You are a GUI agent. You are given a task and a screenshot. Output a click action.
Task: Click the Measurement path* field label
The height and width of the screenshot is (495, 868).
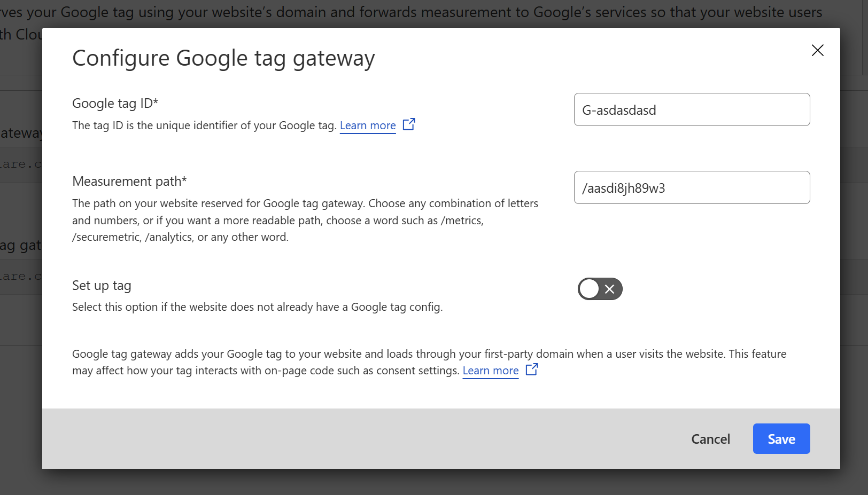coord(129,181)
